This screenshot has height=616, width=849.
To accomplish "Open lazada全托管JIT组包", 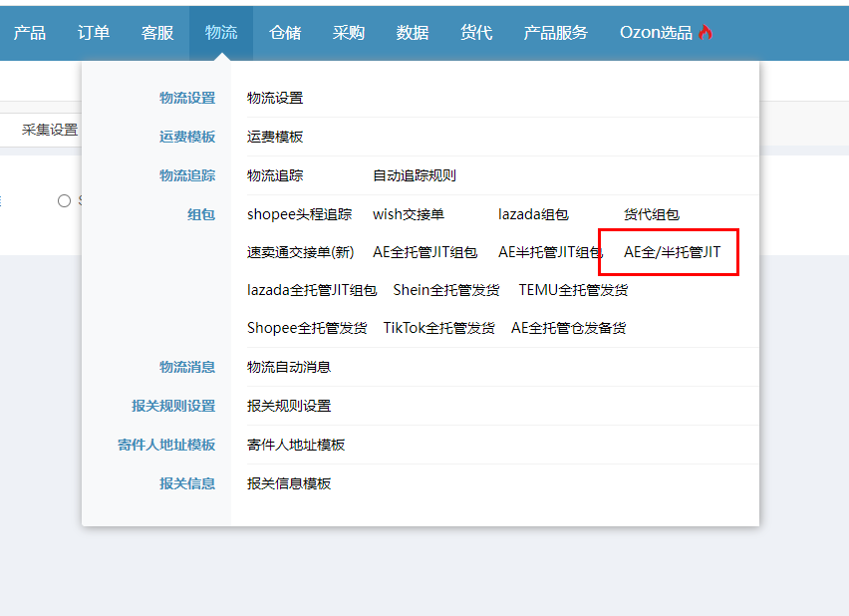I will [x=312, y=290].
